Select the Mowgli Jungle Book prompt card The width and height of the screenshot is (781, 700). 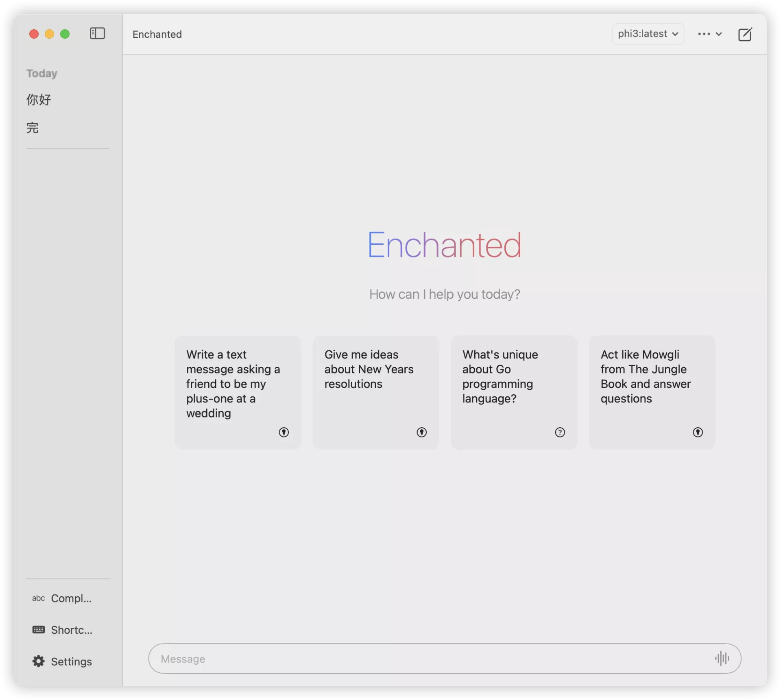click(x=652, y=392)
